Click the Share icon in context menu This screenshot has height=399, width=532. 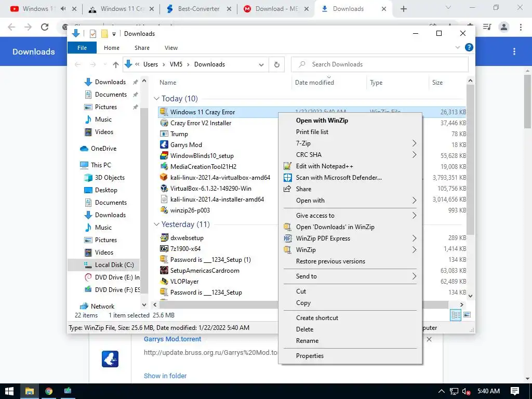[287, 189]
